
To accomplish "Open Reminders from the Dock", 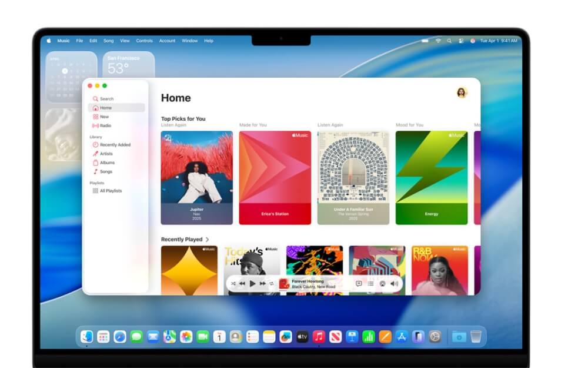I will 252,337.
